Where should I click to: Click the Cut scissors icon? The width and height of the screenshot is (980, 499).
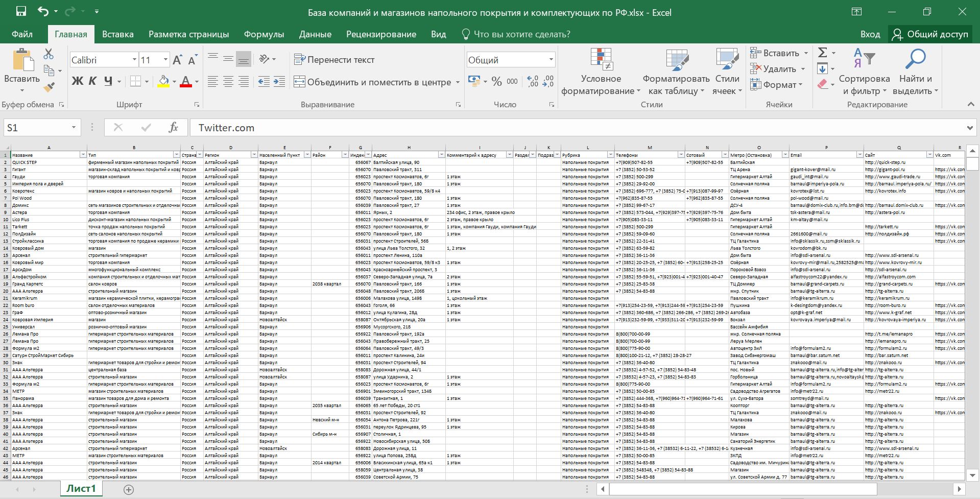coord(49,54)
